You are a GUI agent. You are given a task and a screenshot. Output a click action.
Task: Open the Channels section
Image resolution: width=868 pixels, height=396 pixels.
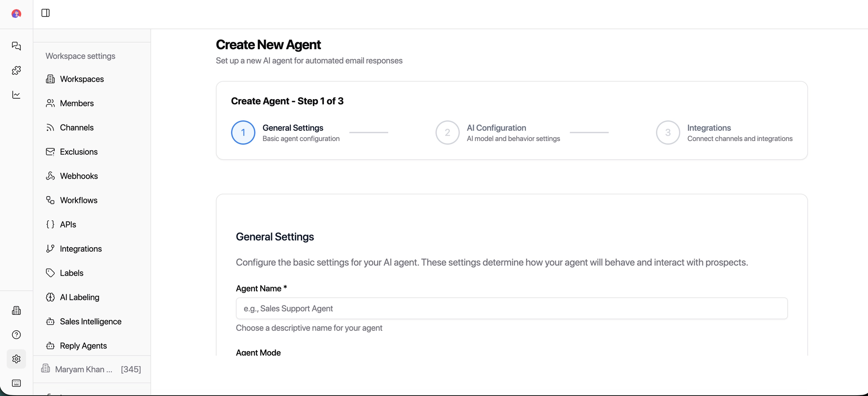(76, 127)
